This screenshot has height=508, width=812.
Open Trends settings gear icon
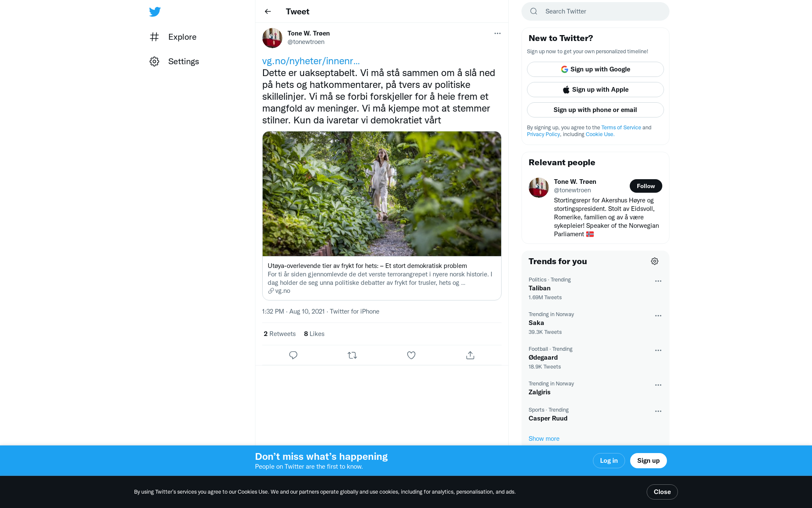(655, 261)
